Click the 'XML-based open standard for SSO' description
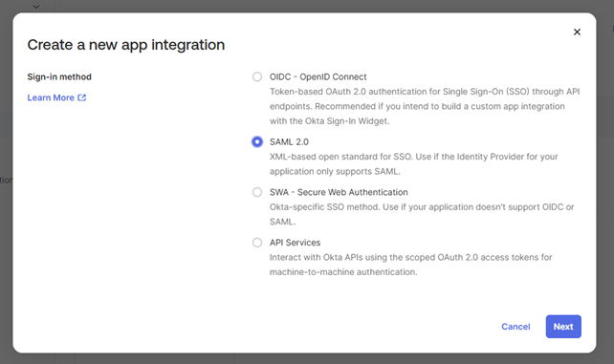 coord(413,163)
